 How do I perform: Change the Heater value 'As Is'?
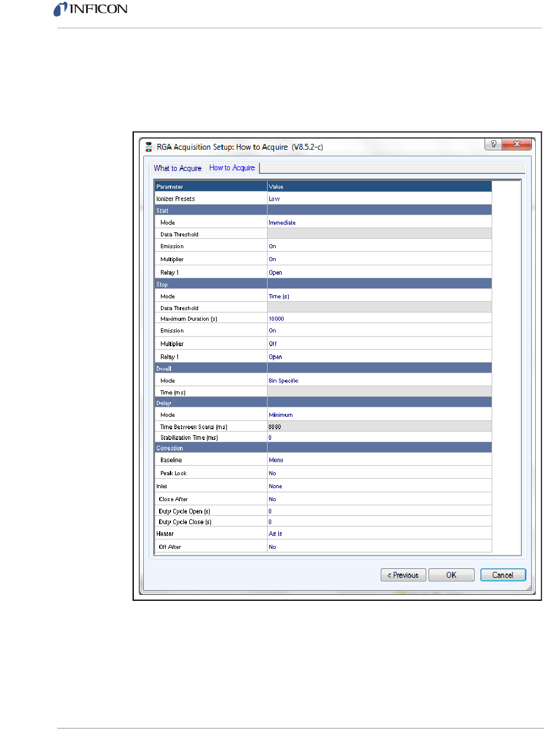pos(380,533)
